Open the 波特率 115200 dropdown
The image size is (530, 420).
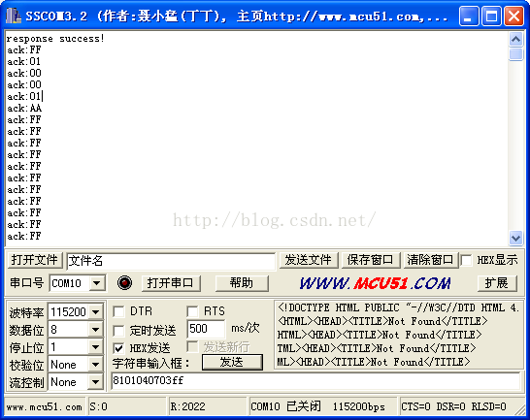[96, 311]
